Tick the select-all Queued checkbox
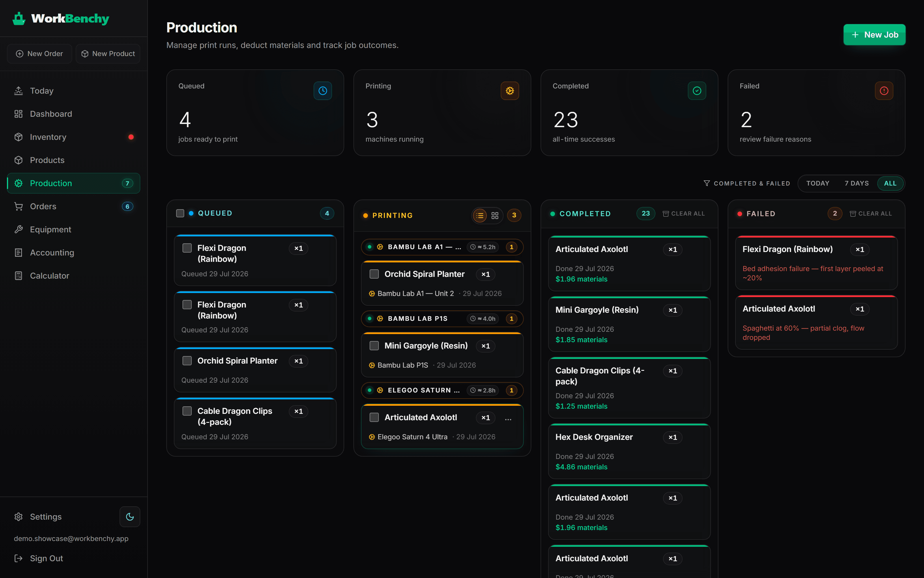Screen dimensions: 924x578 click(180, 213)
